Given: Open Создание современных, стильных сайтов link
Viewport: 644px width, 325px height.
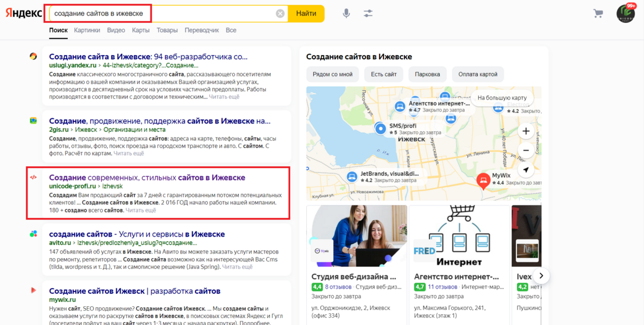Looking at the screenshot, I should [147, 177].
